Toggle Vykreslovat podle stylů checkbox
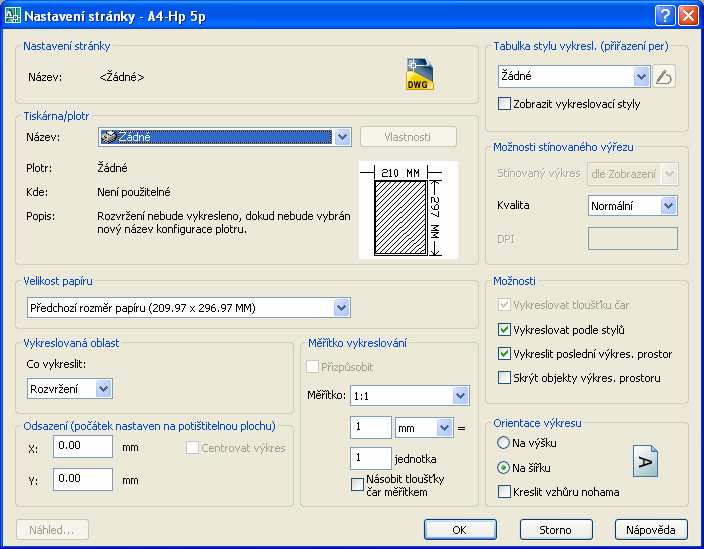Screen dimensions: 704x549 504,330
